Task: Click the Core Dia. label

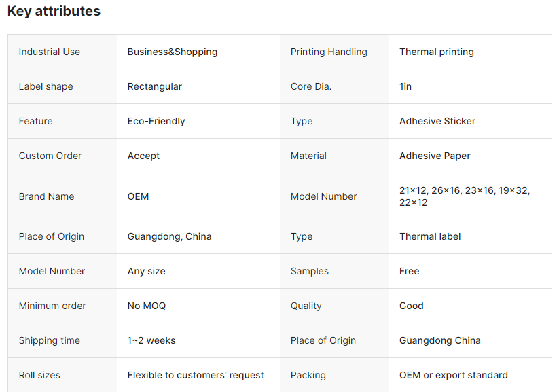Action: coord(311,86)
